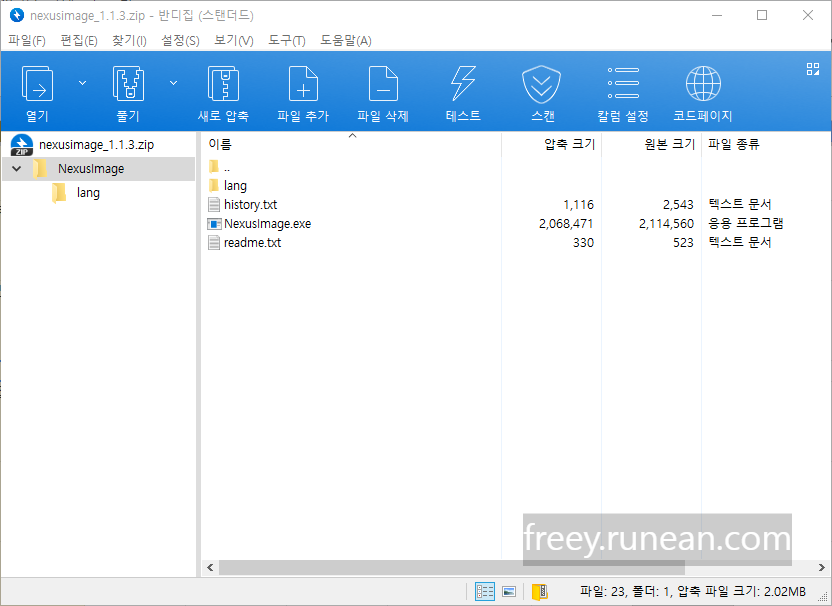Sort by 압축 크기 column header
832x606 pixels.
pos(569,144)
